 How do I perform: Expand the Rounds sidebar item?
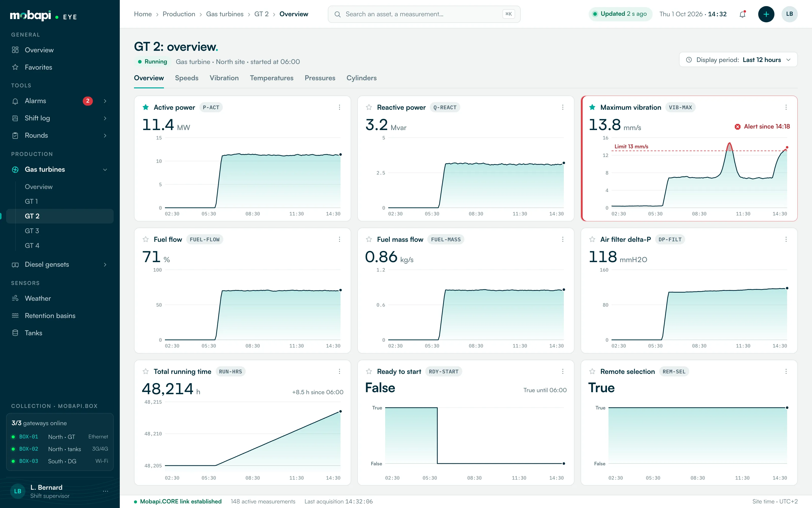[x=105, y=135]
